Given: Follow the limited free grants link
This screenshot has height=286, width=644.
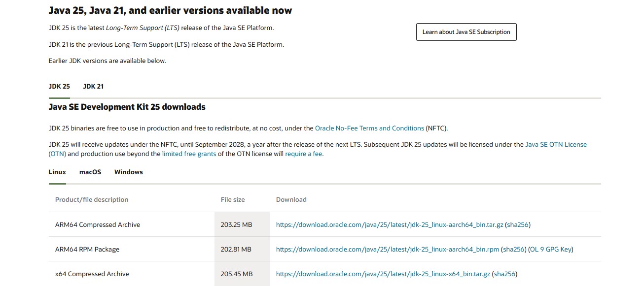Looking at the screenshot, I should (189, 154).
